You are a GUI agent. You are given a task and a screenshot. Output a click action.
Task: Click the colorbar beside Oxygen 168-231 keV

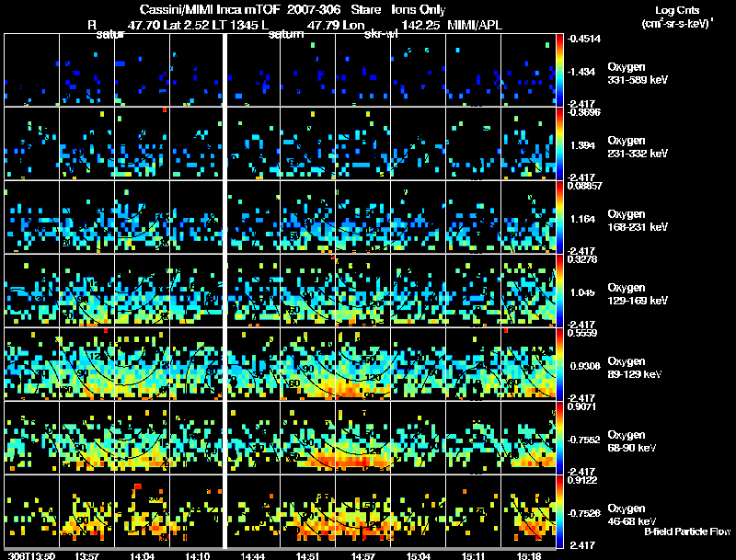coord(559,217)
